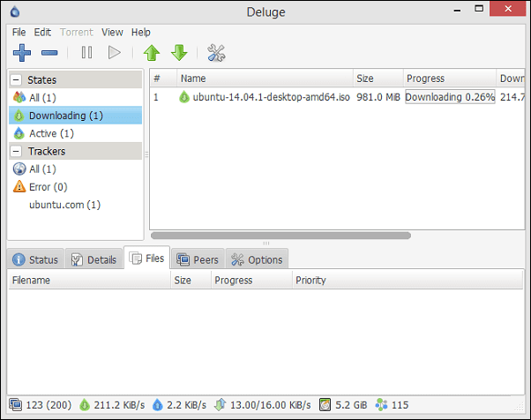Image resolution: width=531 pixels, height=420 pixels.
Task: Switch to the Peers tab
Action: coord(198,259)
